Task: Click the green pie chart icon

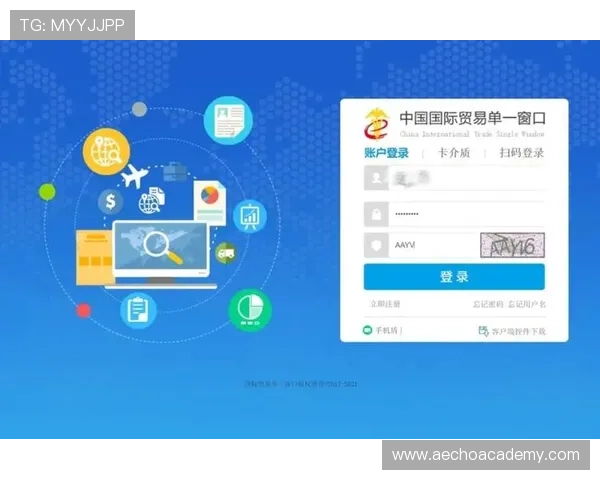Action: tap(249, 309)
